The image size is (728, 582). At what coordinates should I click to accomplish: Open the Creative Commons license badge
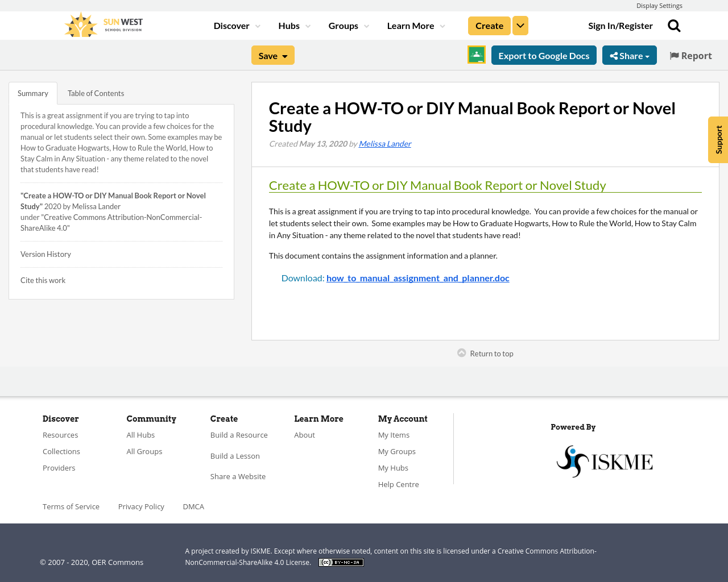pyautogui.click(x=341, y=562)
